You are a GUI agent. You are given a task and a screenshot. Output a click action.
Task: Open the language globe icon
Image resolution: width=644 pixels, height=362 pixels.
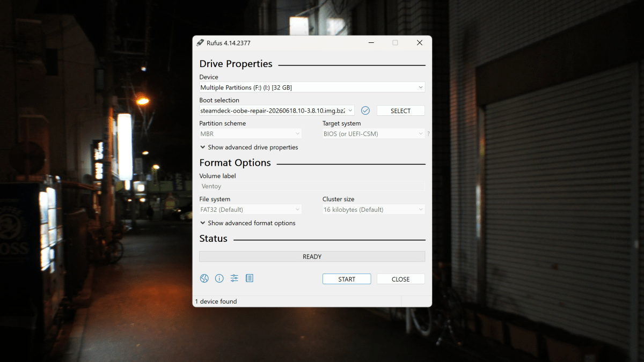tap(204, 278)
